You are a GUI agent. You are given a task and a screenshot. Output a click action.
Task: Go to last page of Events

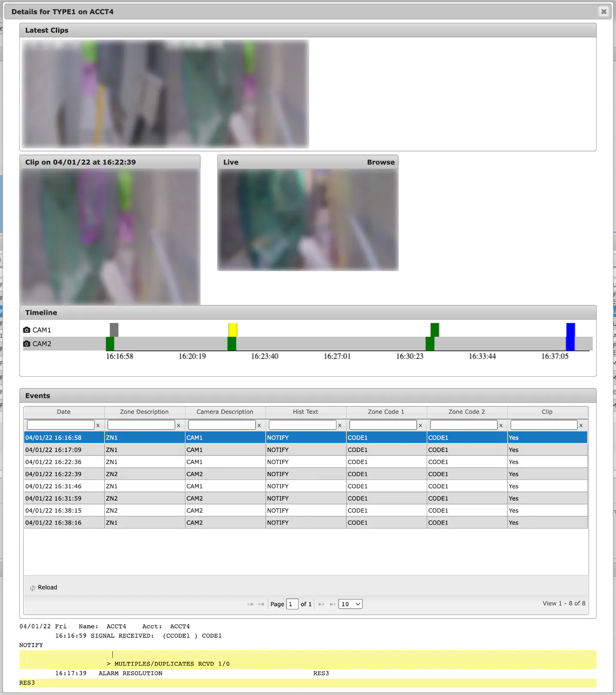(333, 604)
